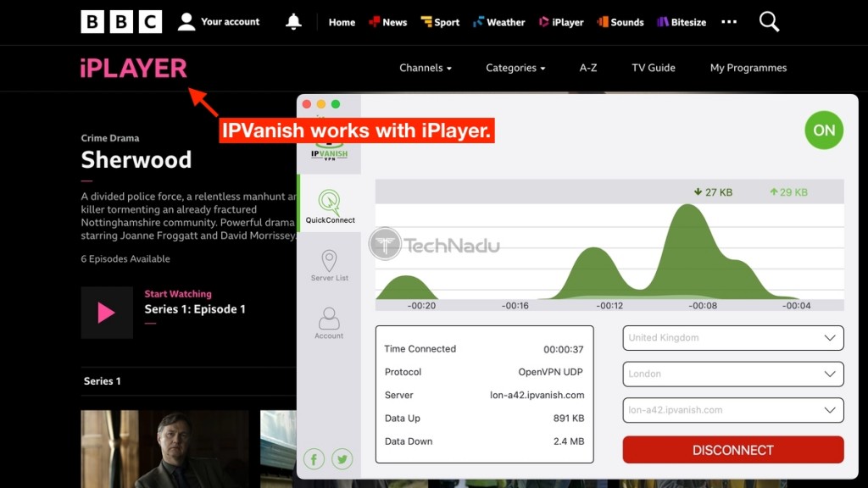
Task: Show more BBC sections via ellipsis
Action: point(729,21)
